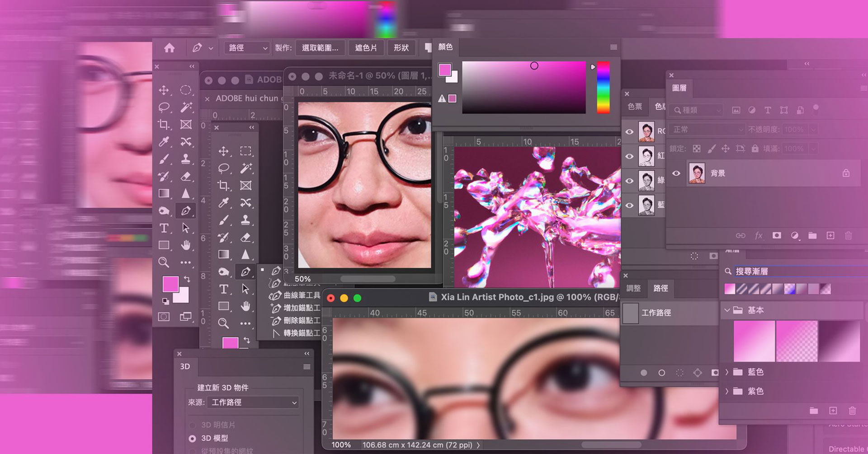Hide the 背景 layer
Viewport: 868px width, 454px height.
click(x=676, y=173)
